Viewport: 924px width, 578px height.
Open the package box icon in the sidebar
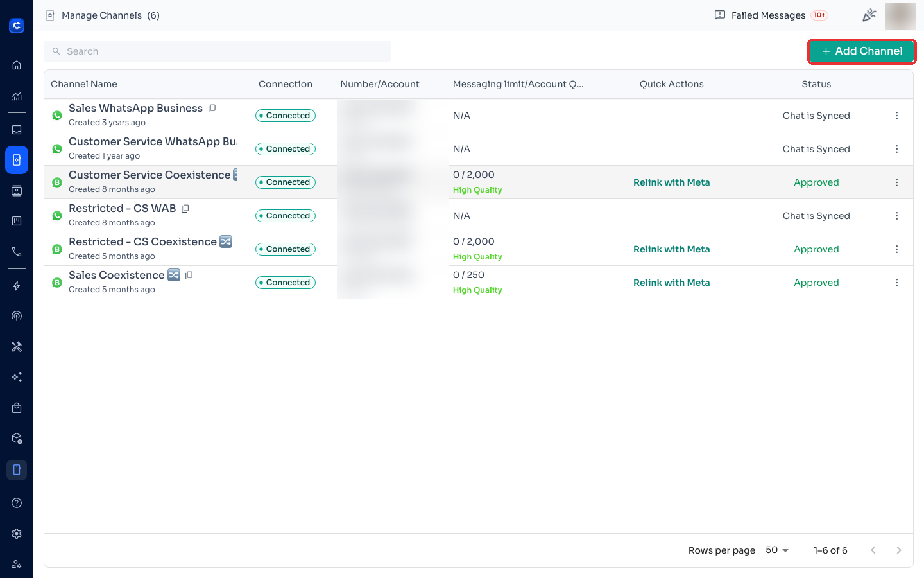click(x=17, y=439)
